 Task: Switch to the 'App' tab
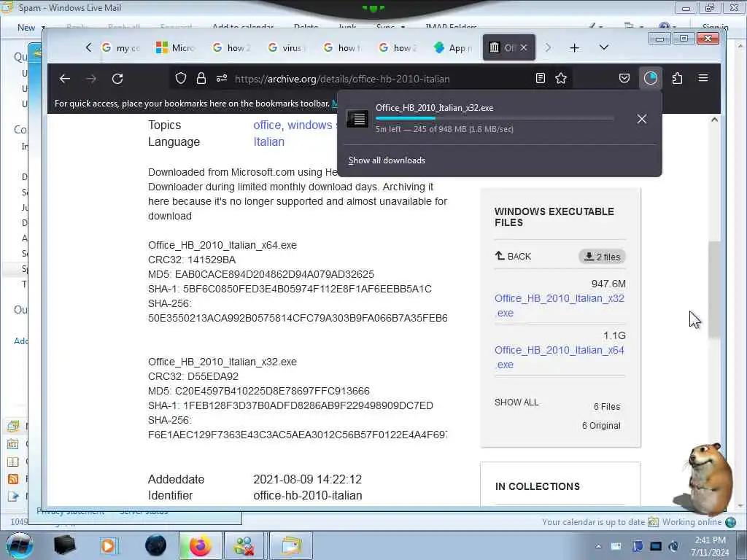(x=453, y=47)
